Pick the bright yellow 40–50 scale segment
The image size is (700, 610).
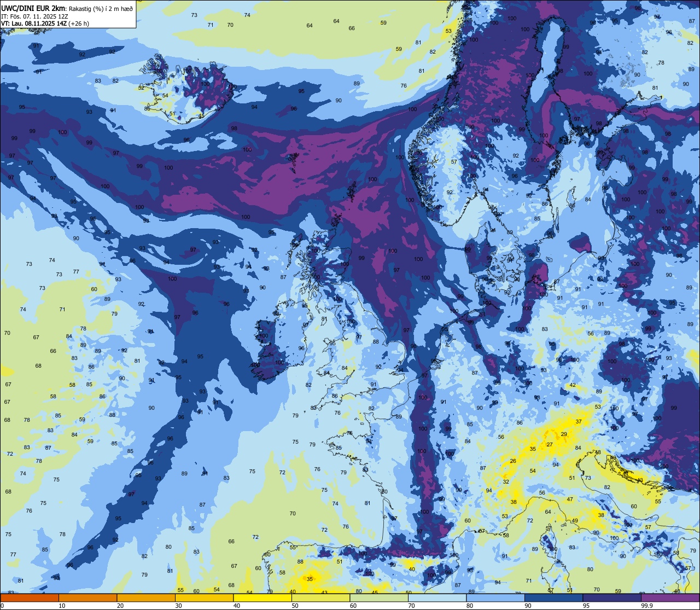coord(262,597)
